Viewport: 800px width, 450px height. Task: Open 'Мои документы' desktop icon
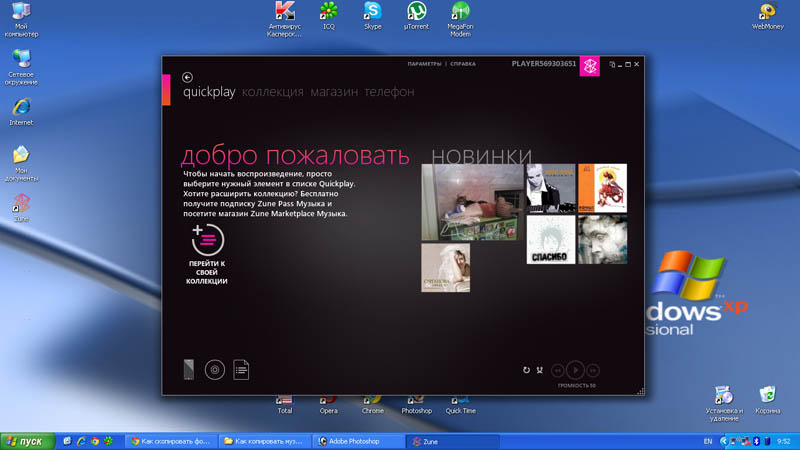(x=21, y=164)
